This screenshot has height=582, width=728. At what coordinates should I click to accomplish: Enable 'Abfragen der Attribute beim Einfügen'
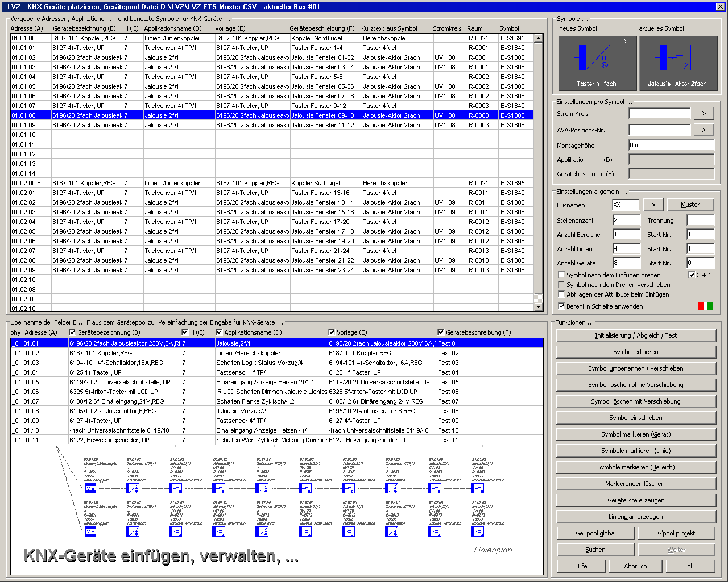click(561, 294)
